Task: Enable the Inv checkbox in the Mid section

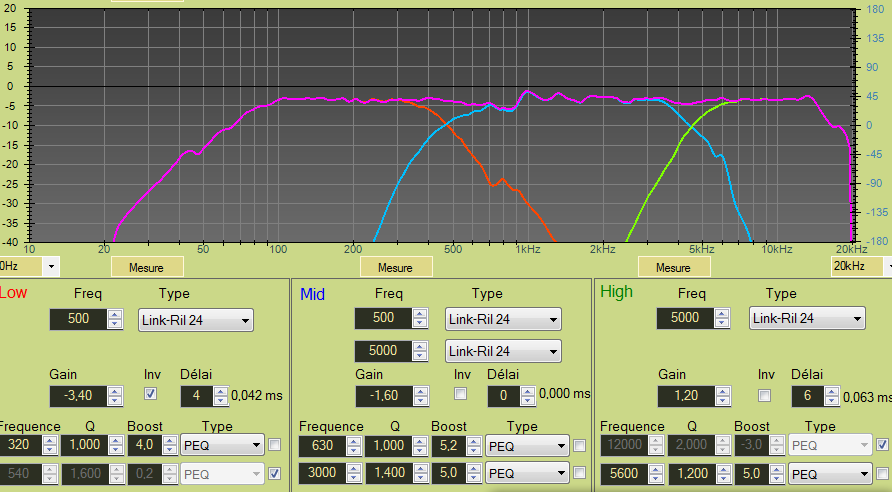Action: pyautogui.click(x=461, y=395)
